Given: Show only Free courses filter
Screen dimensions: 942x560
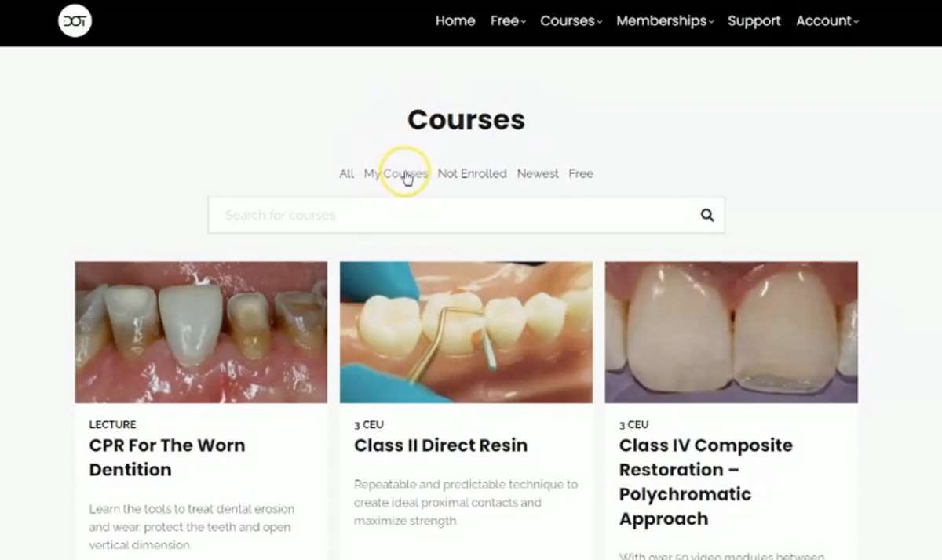Looking at the screenshot, I should 581,173.
